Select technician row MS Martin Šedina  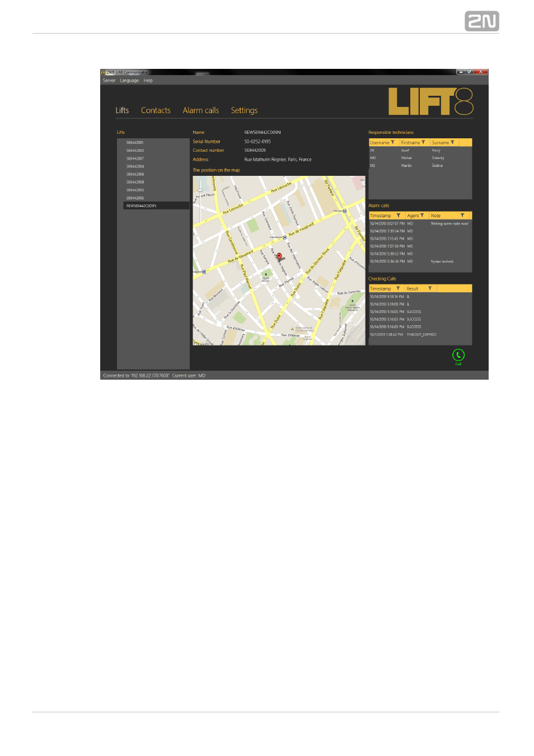420,166
